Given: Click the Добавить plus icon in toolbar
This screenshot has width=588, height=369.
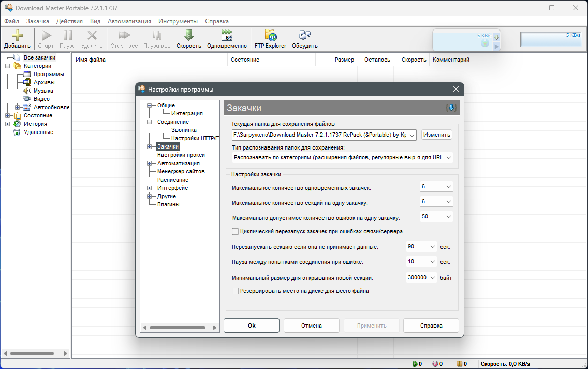Looking at the screenshot, I should (17, 35).
